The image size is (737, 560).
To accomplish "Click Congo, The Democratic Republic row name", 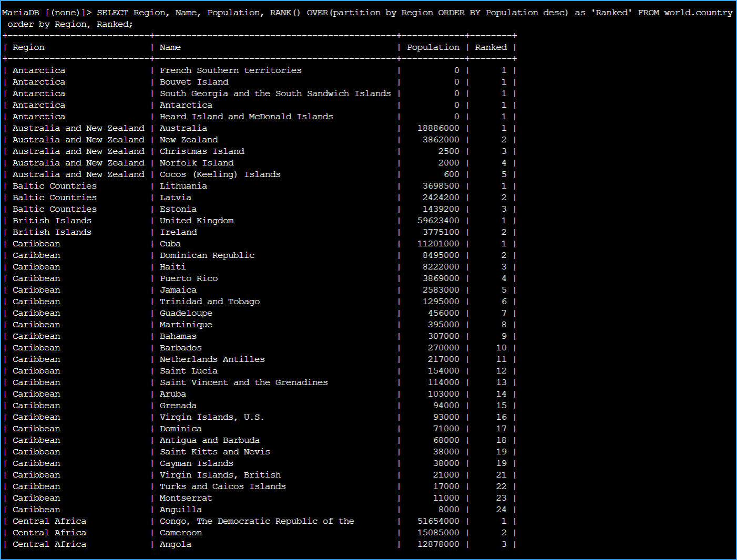I will pyautogui.click(x=257, y=521).
